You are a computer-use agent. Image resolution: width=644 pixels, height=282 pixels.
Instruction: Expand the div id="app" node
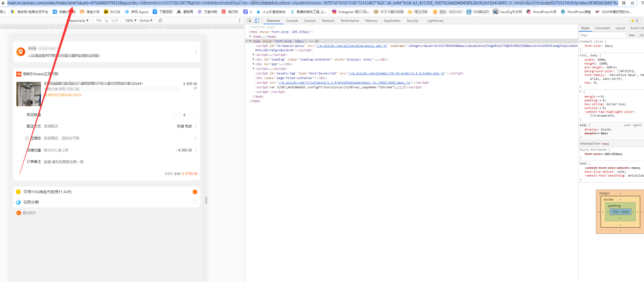click(x=253, y=64)
